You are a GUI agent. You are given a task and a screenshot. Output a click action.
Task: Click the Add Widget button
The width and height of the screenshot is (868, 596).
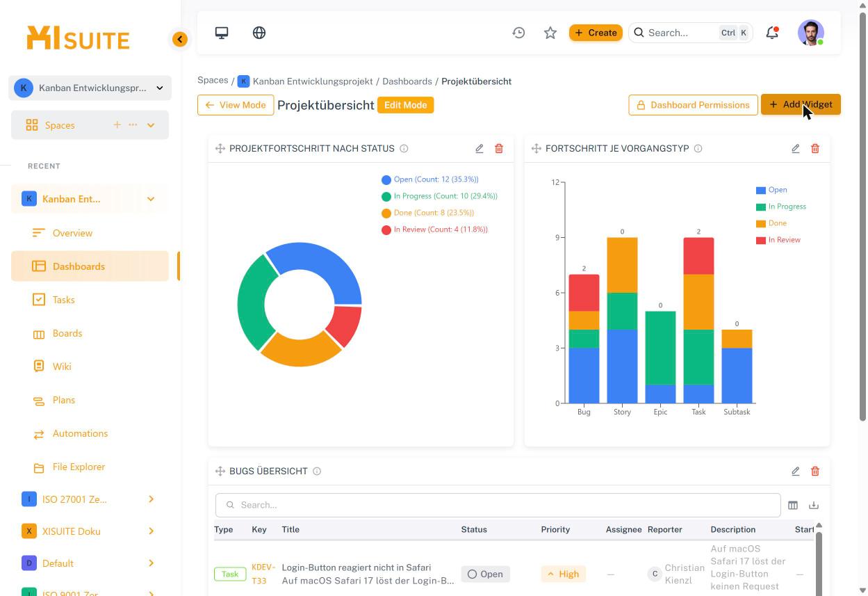[x=801, y=105]
